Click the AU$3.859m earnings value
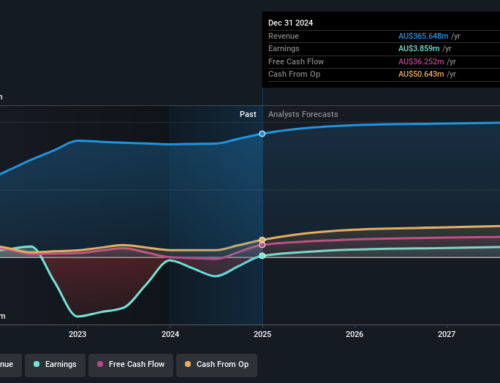 point(419,49)
